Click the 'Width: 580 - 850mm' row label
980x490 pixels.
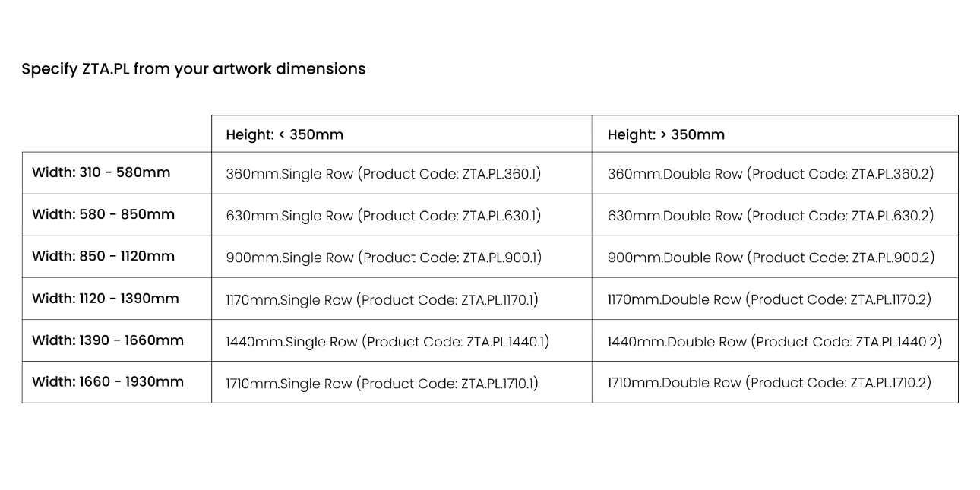coord(103,214)
